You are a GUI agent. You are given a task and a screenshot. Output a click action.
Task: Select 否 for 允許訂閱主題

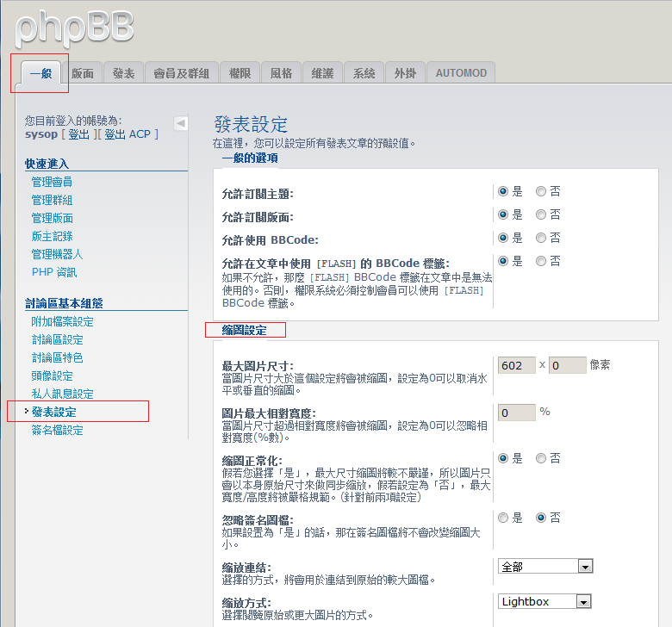pyautogui.click(x=541, y=191)
